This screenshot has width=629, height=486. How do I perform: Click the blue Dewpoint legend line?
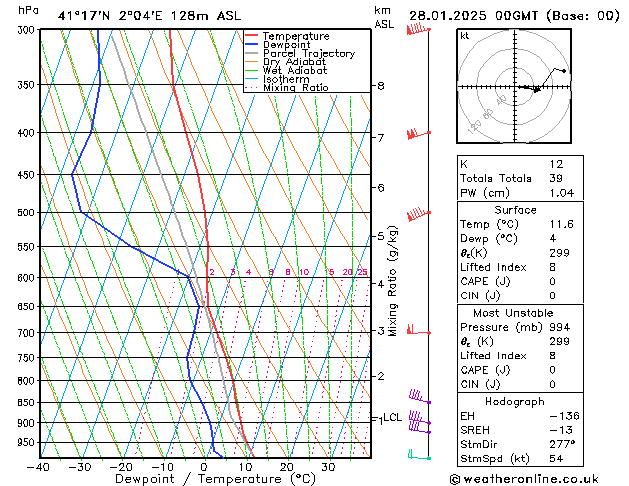(251, 44)
